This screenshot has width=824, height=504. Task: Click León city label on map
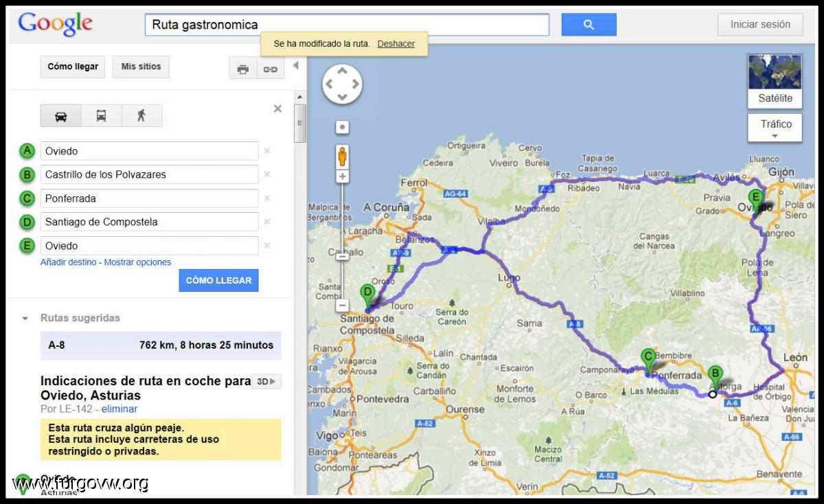[x=795, y=358]
